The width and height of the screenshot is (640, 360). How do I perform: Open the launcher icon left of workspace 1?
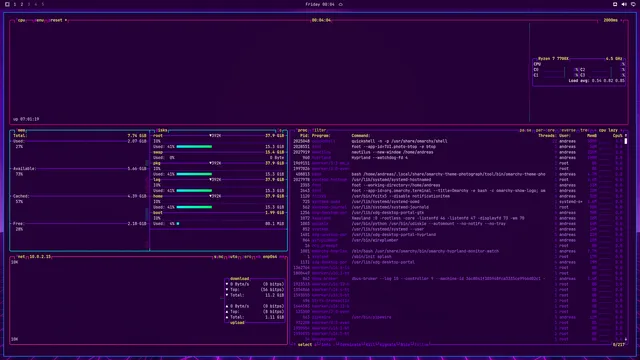7,4
